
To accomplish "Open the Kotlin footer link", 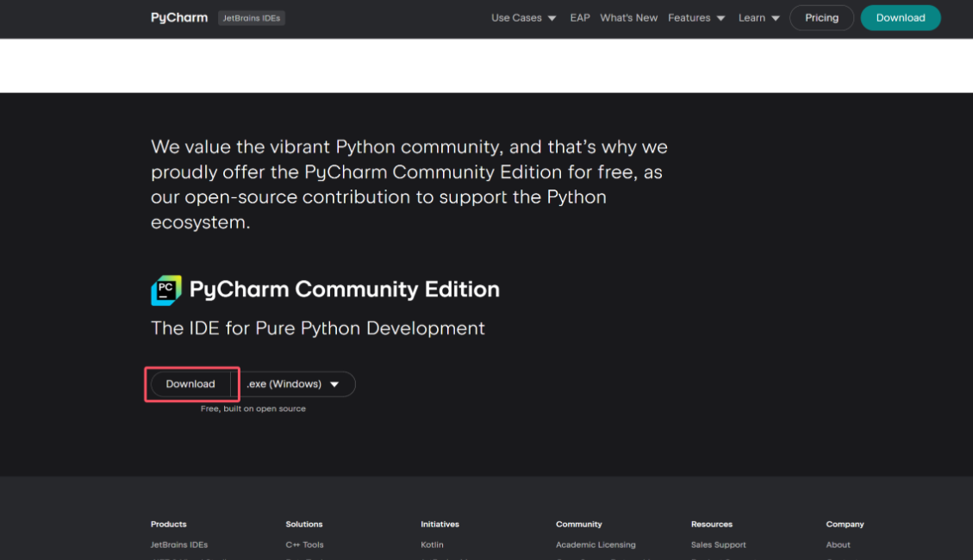I will coord(432,544).
